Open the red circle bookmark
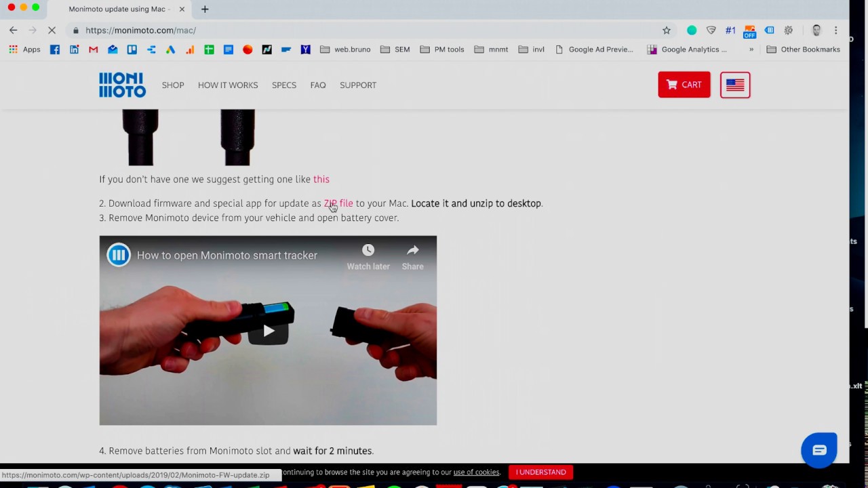Viewport: 868px width, 488px height. 248,49
